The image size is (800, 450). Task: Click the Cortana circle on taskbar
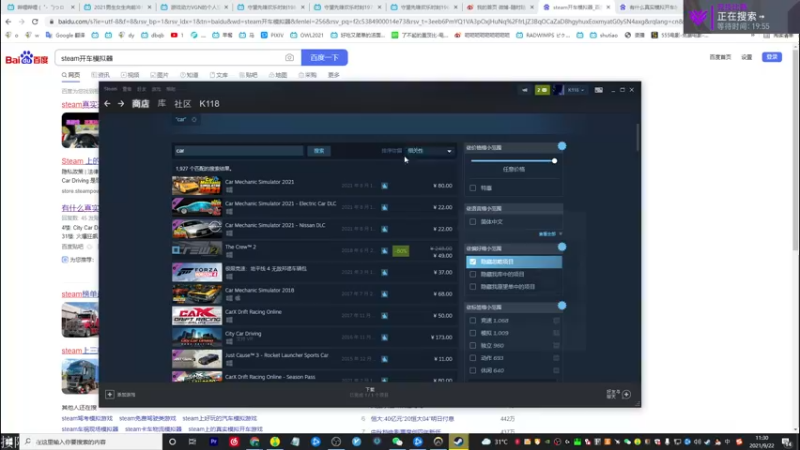[172, 441]
